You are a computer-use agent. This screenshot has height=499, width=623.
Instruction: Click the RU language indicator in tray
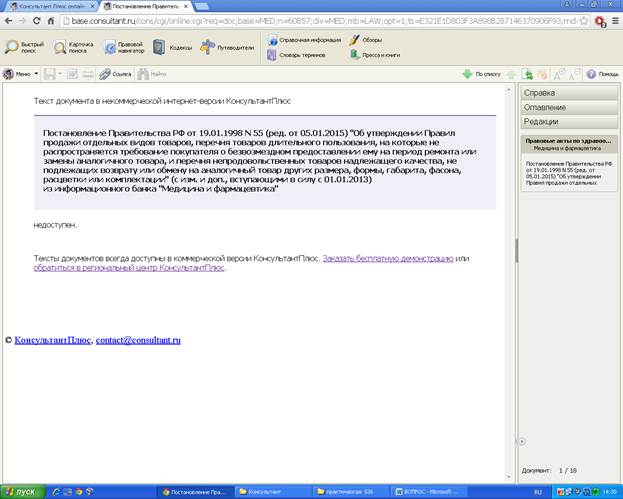538,492
